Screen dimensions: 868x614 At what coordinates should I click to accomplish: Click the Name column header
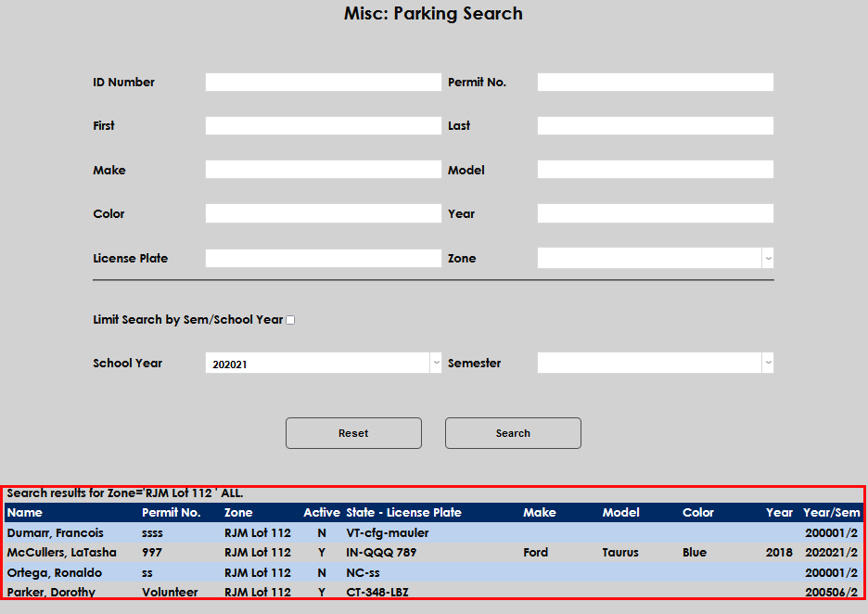pos(25,512)
